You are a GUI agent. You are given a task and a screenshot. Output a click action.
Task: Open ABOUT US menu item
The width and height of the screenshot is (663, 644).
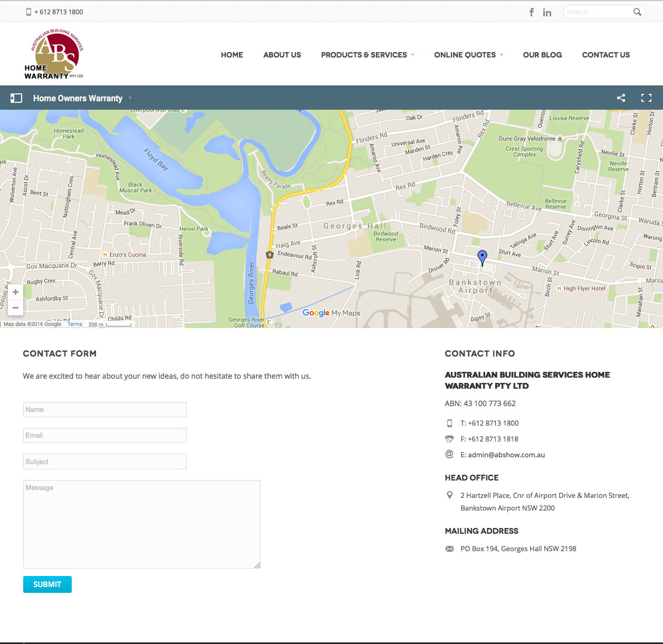tap(282, 55)
